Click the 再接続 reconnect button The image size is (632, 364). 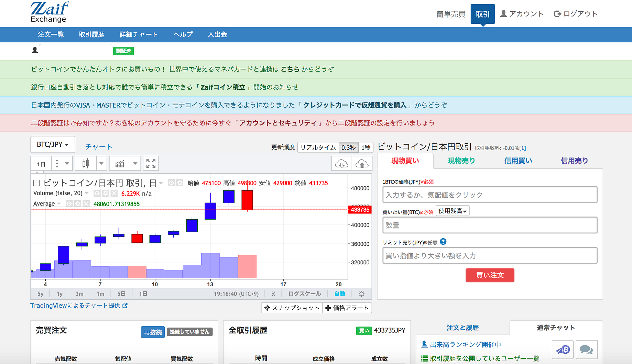153,332
